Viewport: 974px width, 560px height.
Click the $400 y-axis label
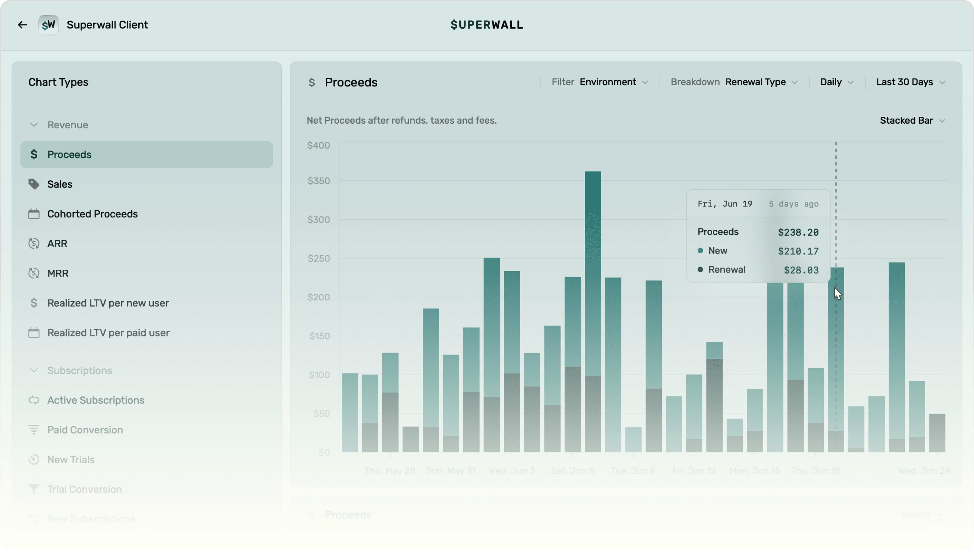point(319,145)
